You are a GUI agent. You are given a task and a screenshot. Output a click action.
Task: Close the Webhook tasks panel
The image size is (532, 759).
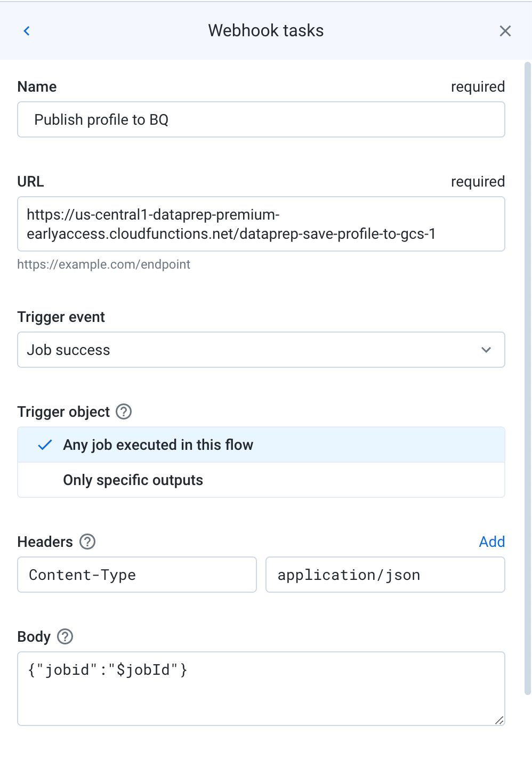point(505,30)
